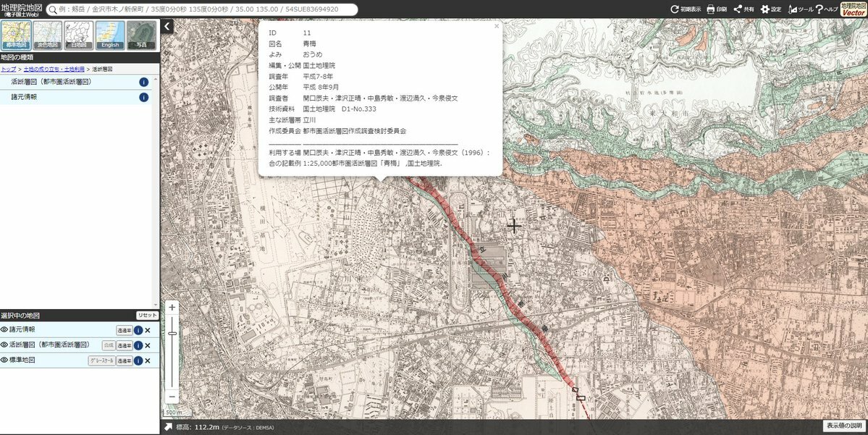Remove 活断層図 layer with X
This screenshot has width=868, height=435.
[x=148, y=345]
